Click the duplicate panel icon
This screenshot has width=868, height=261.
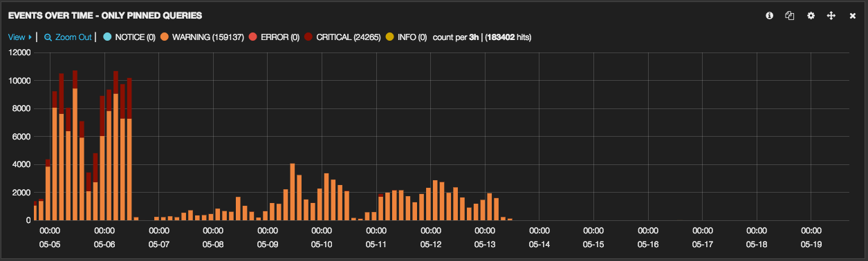coord(790,15)
